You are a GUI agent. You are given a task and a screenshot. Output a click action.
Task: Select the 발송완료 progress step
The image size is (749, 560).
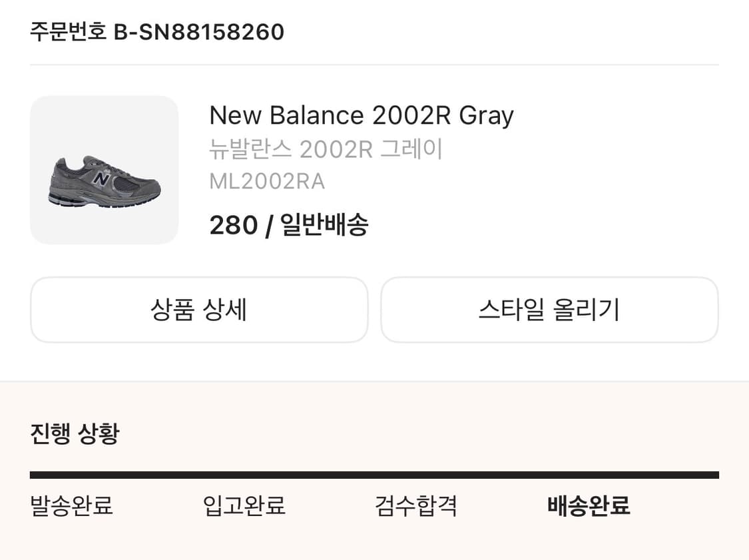tap(72, 505)
